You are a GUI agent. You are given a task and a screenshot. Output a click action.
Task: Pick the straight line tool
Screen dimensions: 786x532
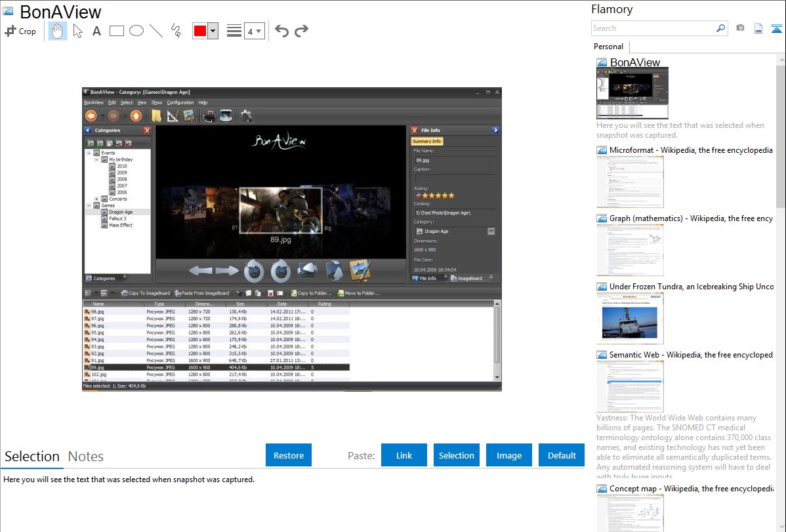tap(156, 31)
